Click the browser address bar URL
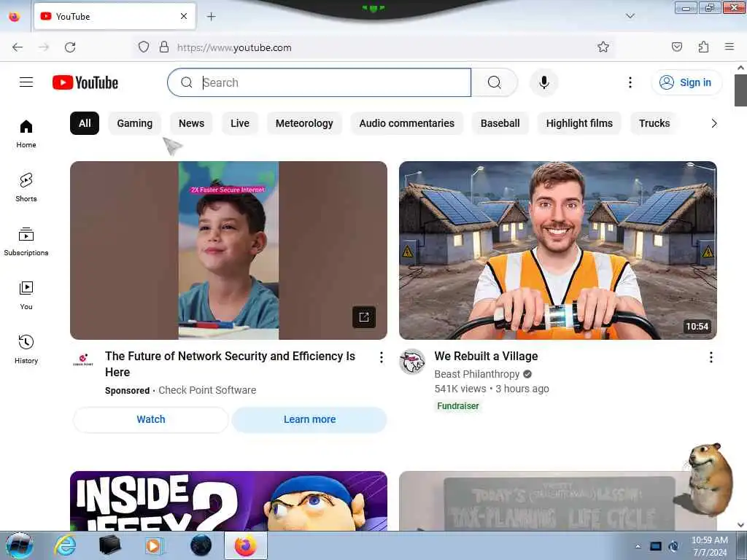 pos(234,47)
